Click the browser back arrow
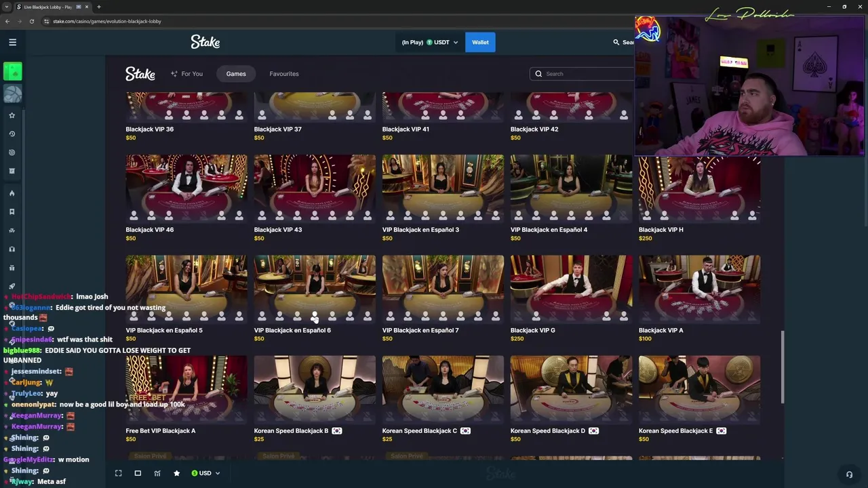The image size is (868, 488). (x=7, y=21)
